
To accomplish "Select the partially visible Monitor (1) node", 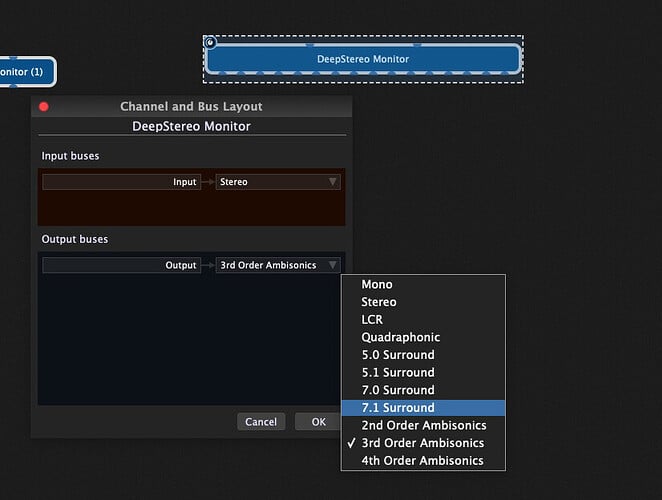I will click(27, 72).
